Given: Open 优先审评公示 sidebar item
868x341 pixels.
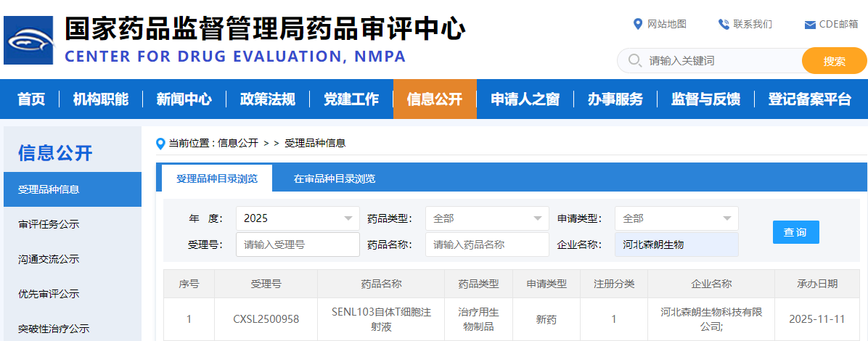Looking at the screenshot, I should [49, 294].
